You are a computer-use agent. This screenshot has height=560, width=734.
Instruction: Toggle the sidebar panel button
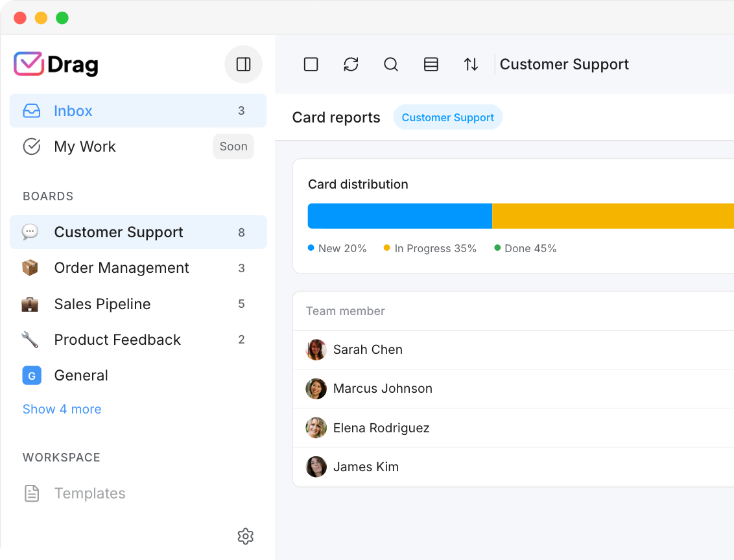tap(243, 64)
